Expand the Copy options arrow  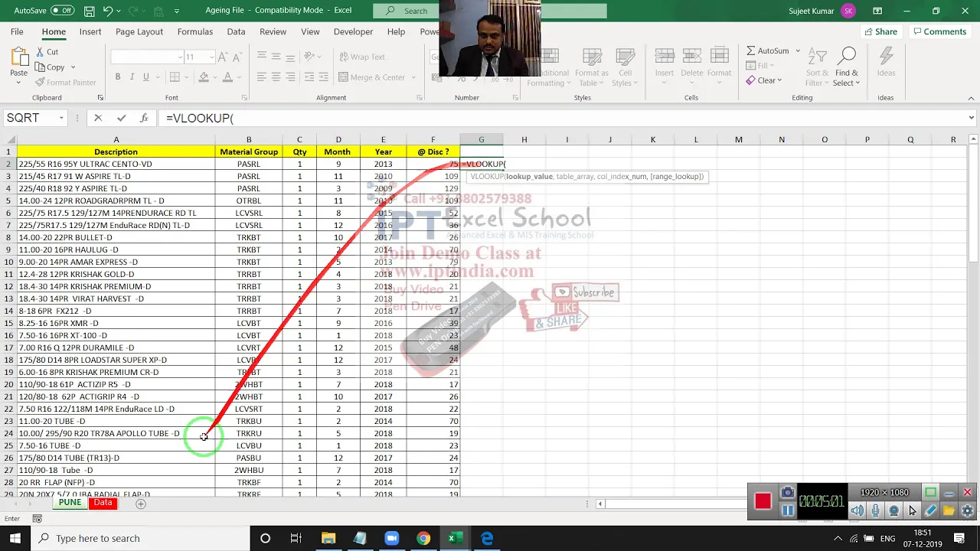click(x=73, y=67)
